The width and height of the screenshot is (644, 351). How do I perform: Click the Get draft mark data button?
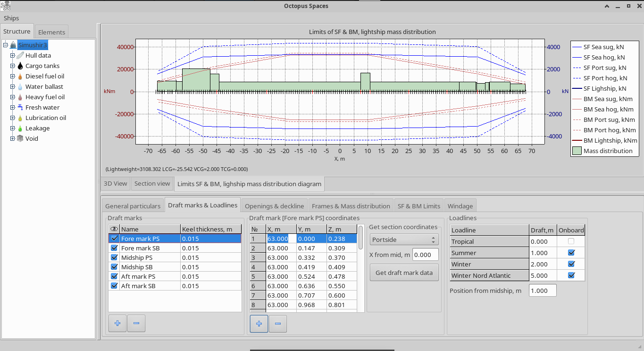tap(404, 273)
